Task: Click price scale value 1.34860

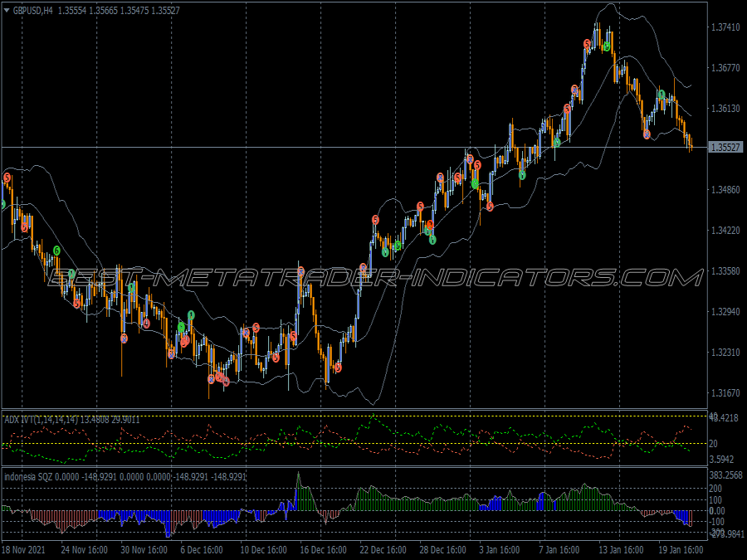Action: (x=725, y=190)
